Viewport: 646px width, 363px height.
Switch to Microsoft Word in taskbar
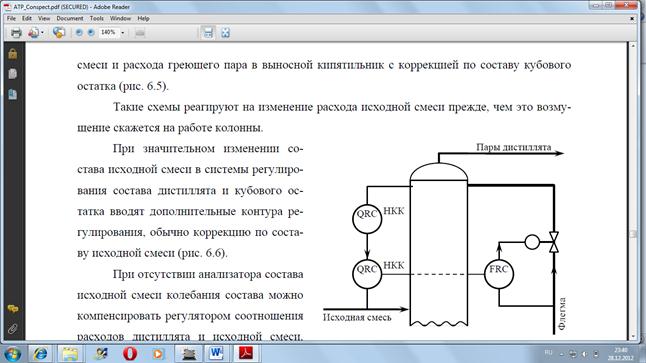tap(216, 354)
